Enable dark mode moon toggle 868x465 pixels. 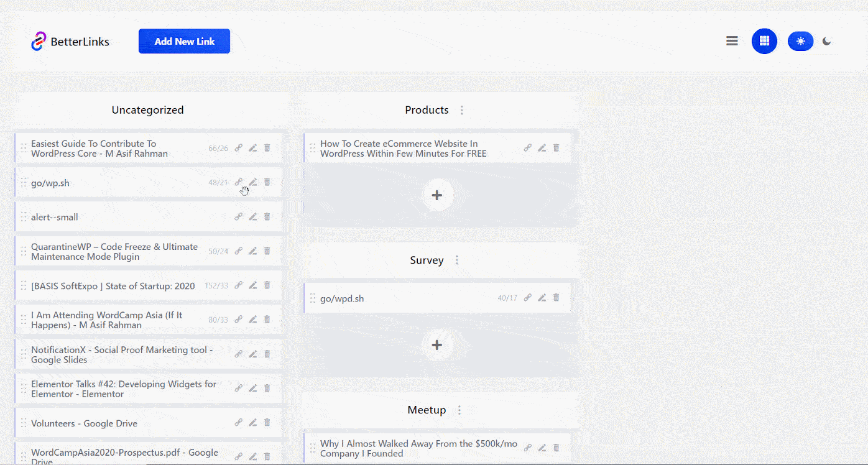[x=826, y=41]
